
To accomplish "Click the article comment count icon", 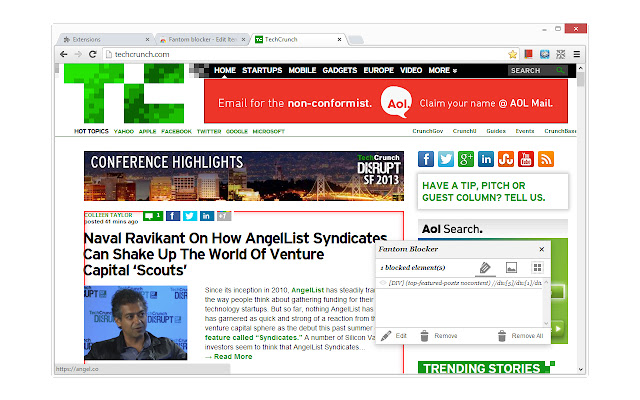I will 153,216.
